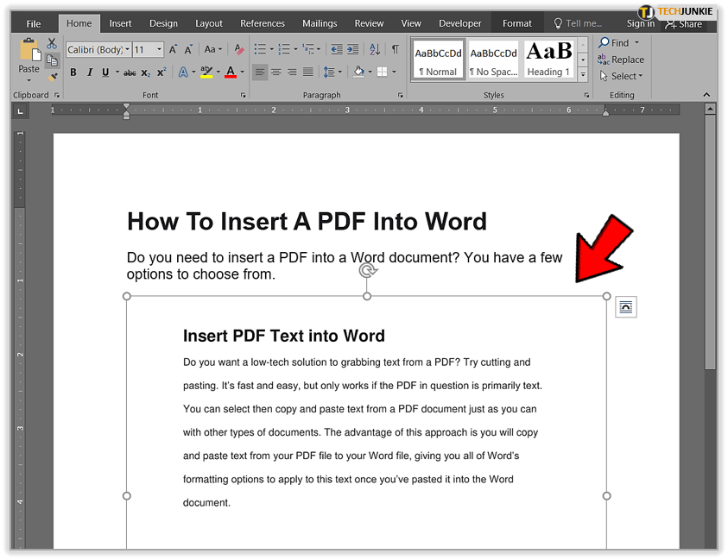Open the font size dropdown showing 11
The width and height of the screenshot is (728, 560).
click(160, 50)
